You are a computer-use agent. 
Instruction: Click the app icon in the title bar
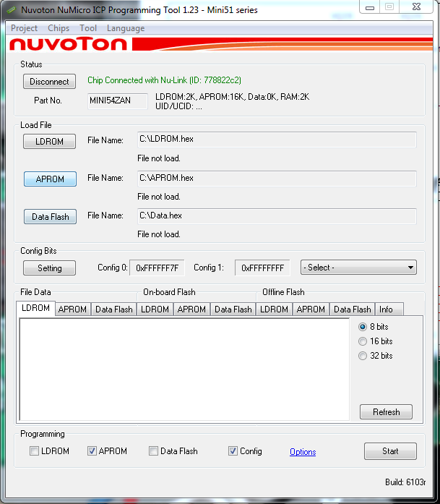[12, 9]
